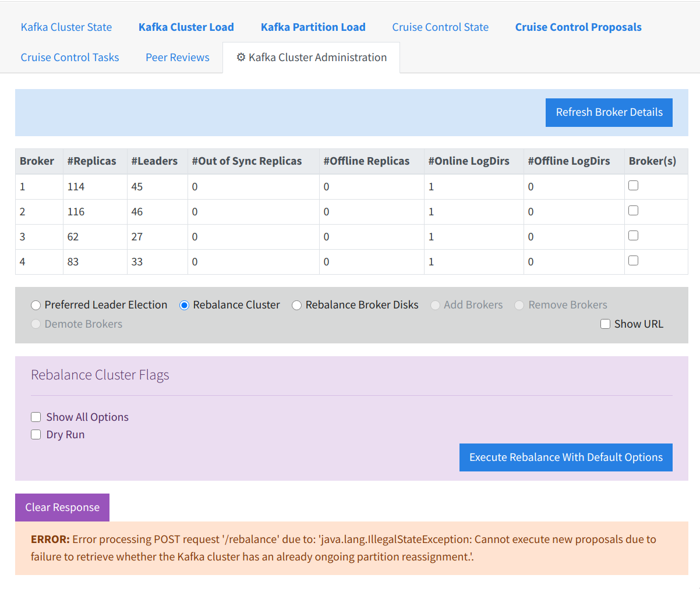Screen dimensions: 700x589
Task: Choose the Rebalance Broker Disks option
Action: coord(296,304)
